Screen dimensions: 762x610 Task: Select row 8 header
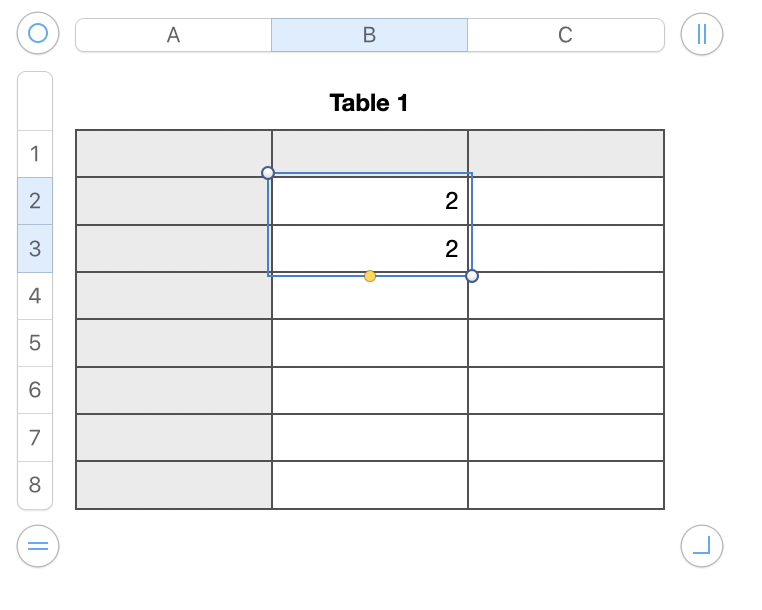tap(35, 485)
